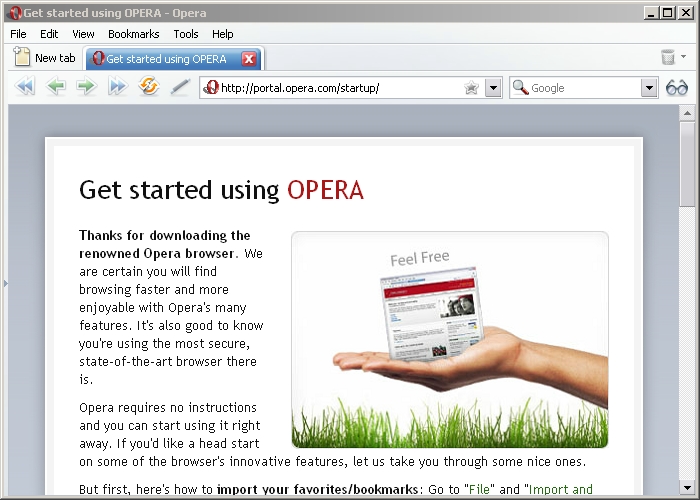700x500 pixels.
Task: Open closed tabs trash can
Action: (668, 57)
